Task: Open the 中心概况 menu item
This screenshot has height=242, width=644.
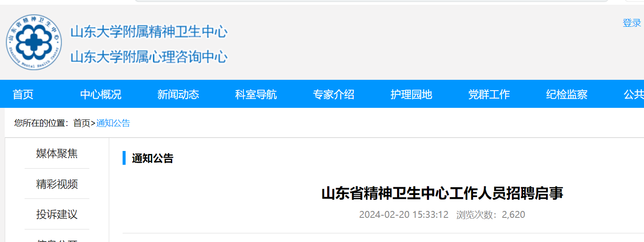Action: click(x=101, y=94)
